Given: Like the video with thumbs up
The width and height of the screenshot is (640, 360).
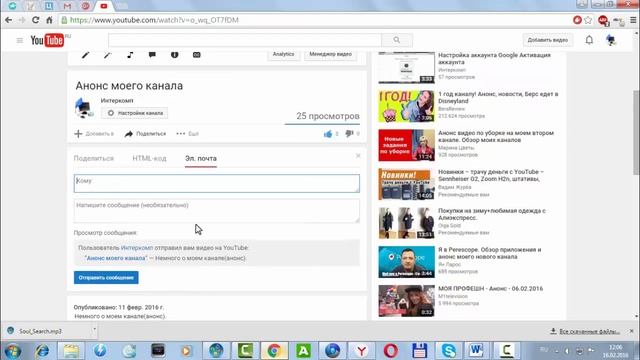Looking at the screenshot, I should [x=328, y=134].
